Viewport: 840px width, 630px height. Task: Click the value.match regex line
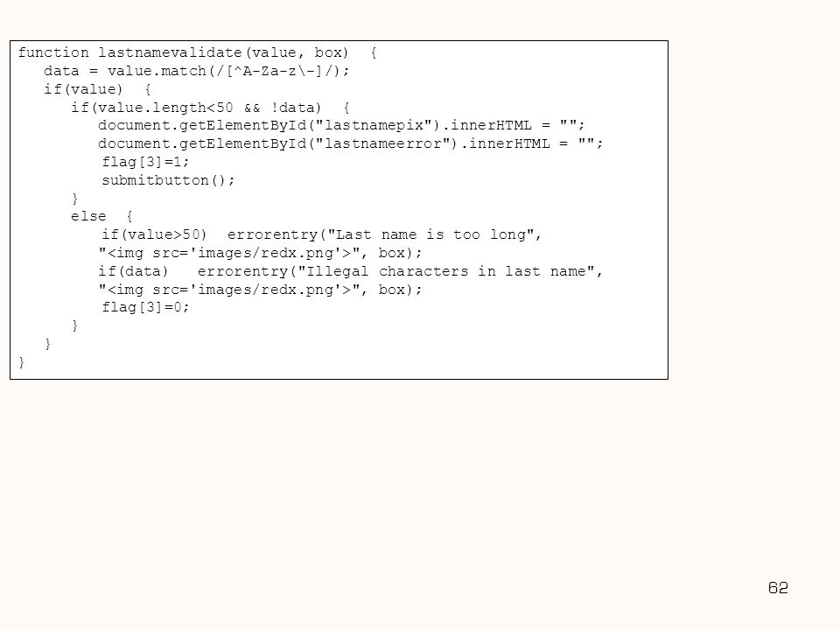pyautogui.click(x=197, y=71)
